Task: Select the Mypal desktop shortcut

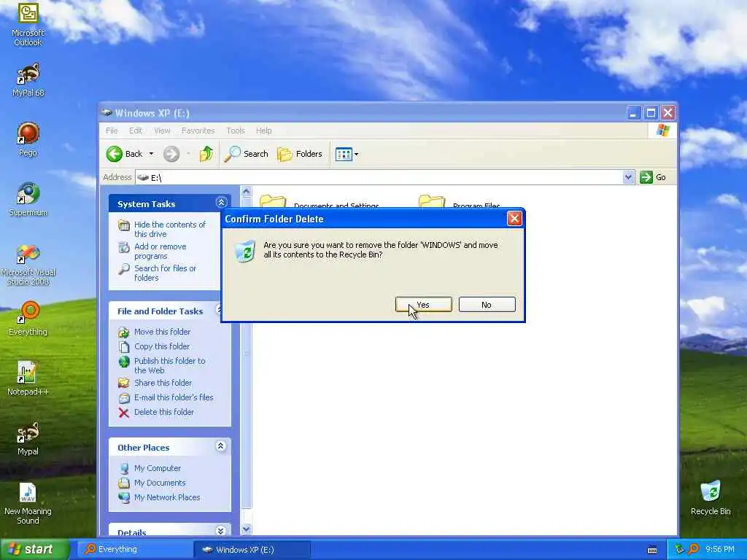Action: pyautogui.click(x=28, y=438)
